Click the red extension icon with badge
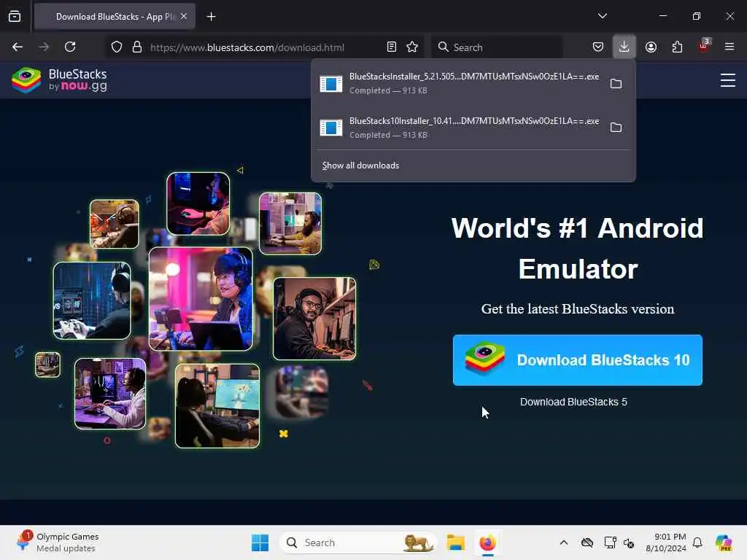This screenshot has width=747, height=560. pos(704,46)
